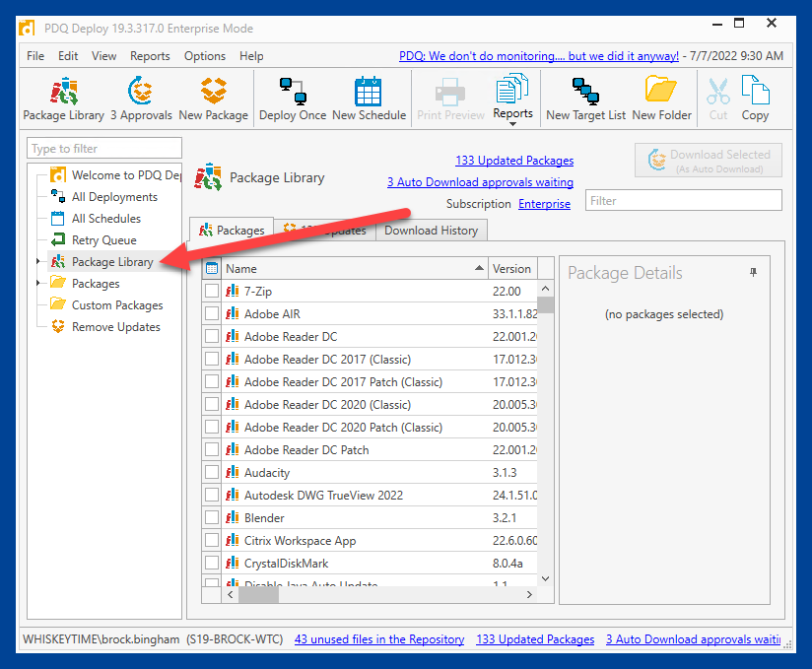Click the Enterprise subscription link
Image resolution: width=812 pixels, height=669 pixels.
pos(544,204)
